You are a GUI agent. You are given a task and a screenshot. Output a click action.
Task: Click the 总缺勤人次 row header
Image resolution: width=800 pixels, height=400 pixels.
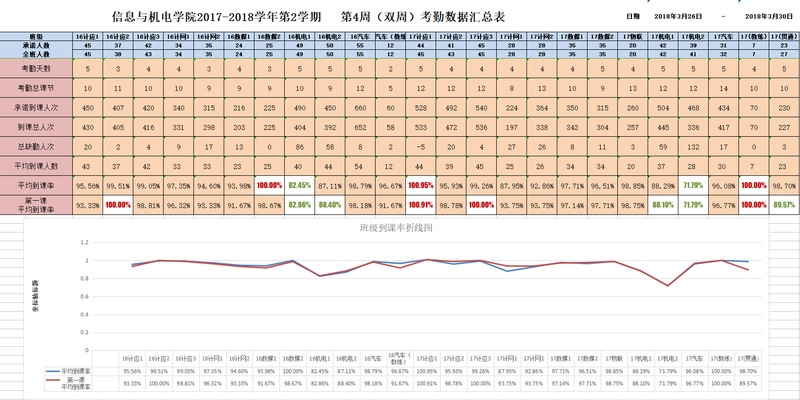(x=37, y=147)
